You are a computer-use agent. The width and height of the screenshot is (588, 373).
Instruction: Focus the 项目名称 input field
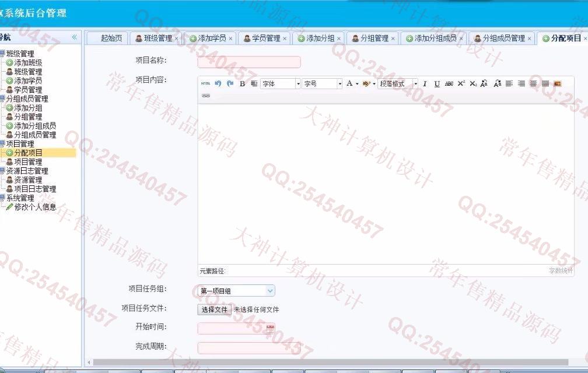tap(249, 62)
